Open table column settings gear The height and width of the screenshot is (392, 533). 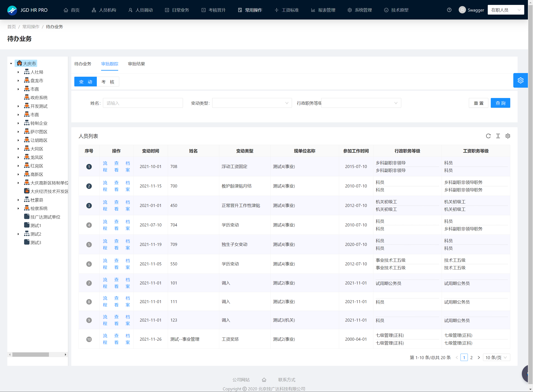coord(508,136)
